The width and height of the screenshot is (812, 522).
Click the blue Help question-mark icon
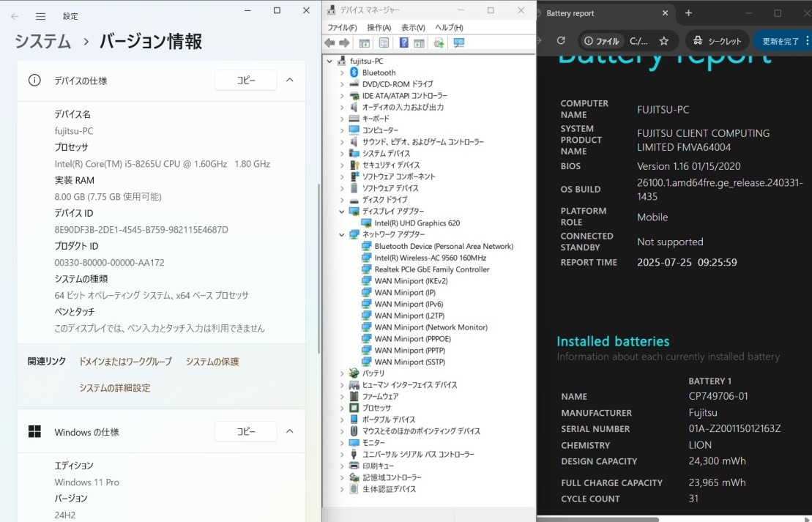(x=404, y=43)
